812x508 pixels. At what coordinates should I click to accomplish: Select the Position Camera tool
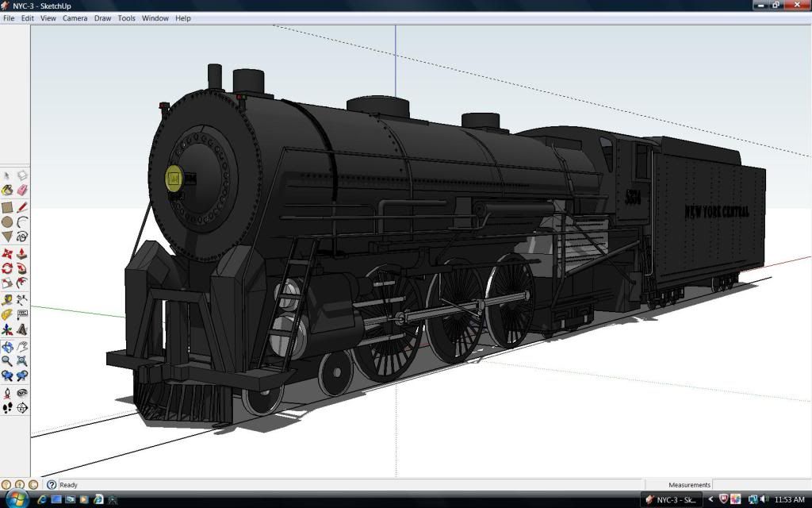click(6, 394)
